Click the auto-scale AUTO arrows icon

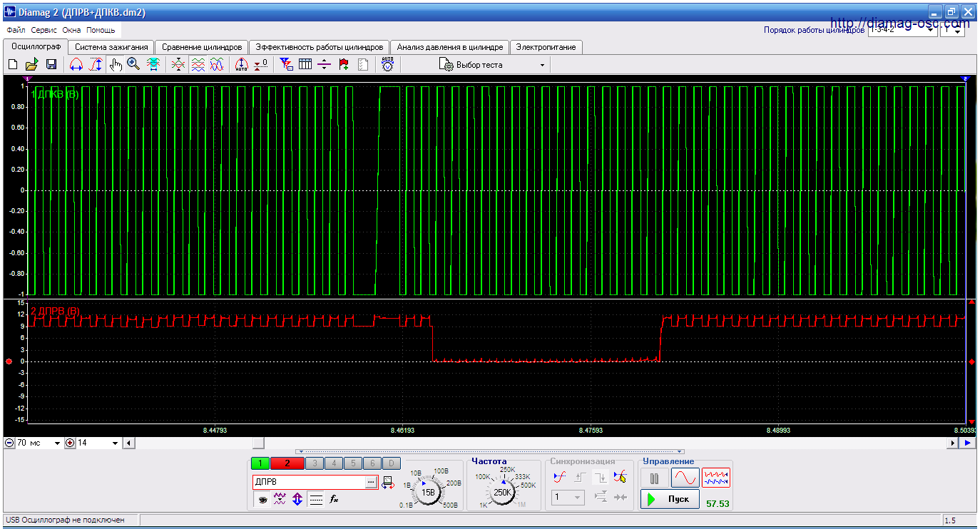click(x=242, y=65)
